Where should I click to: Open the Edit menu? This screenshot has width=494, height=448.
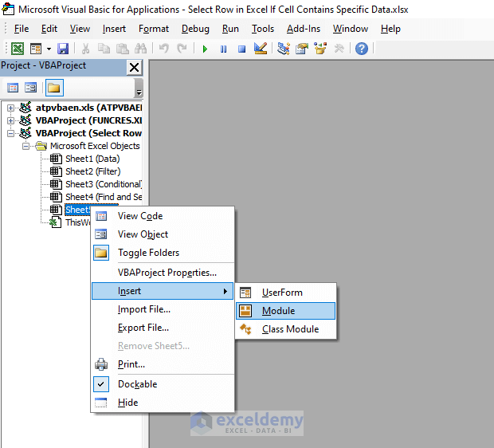[49, 29]
